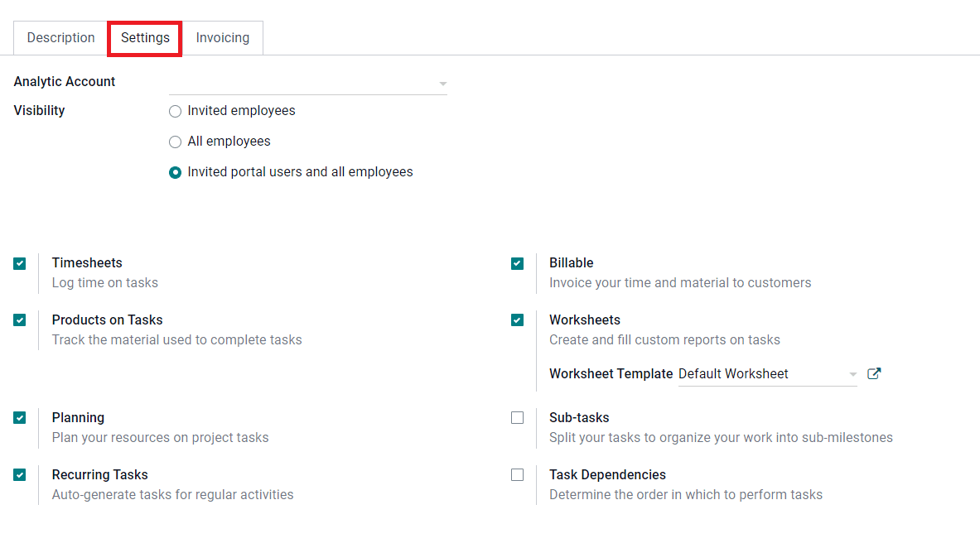
Task: Enable Task Dependencies
Action: tap(517, 474)
